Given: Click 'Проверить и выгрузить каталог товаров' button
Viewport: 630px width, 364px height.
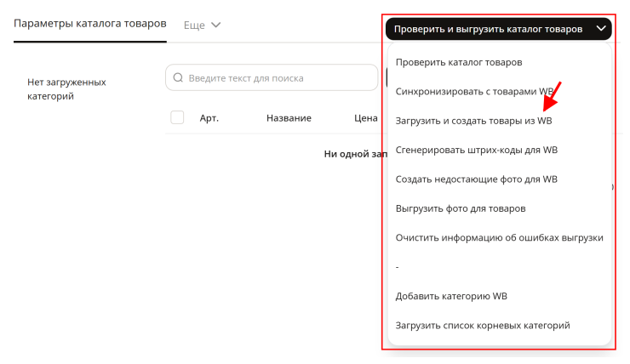Looking at the screenshot, I should coord(498,29).
